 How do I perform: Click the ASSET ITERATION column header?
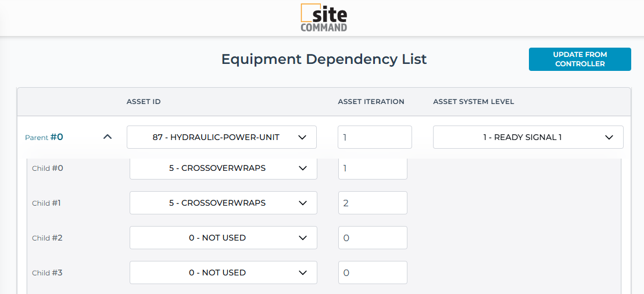(x=371, y=102)
